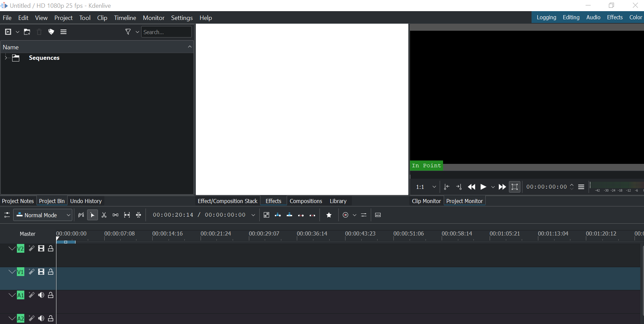644x324 pixels.
Task: Click the favorite effects star icon
Action: pyautogui.click(x=329, y=215)
